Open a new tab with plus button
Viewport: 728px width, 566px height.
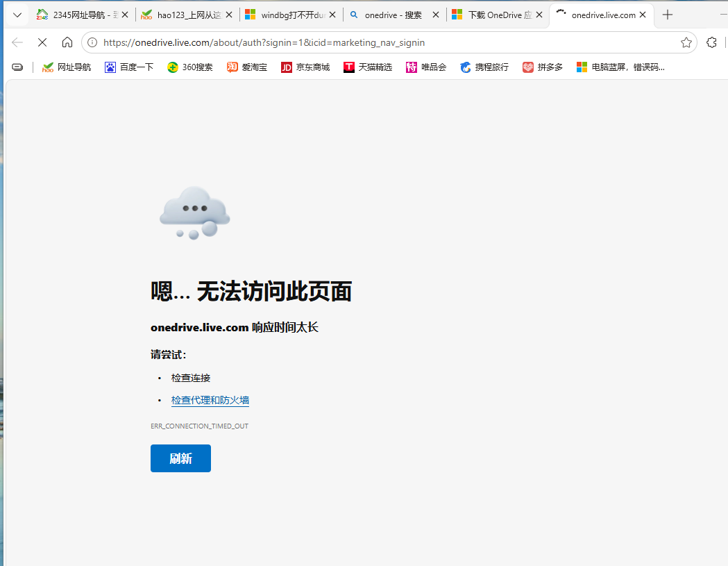coord(668,15)
